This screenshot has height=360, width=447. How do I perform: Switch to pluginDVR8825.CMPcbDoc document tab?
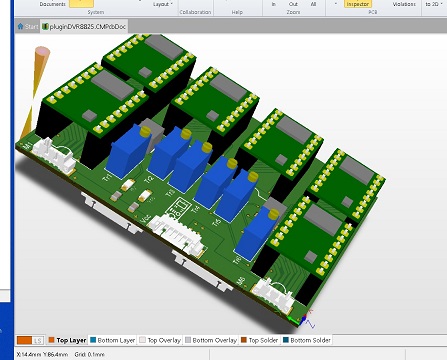pyautogui.click(x=84, y=27)
